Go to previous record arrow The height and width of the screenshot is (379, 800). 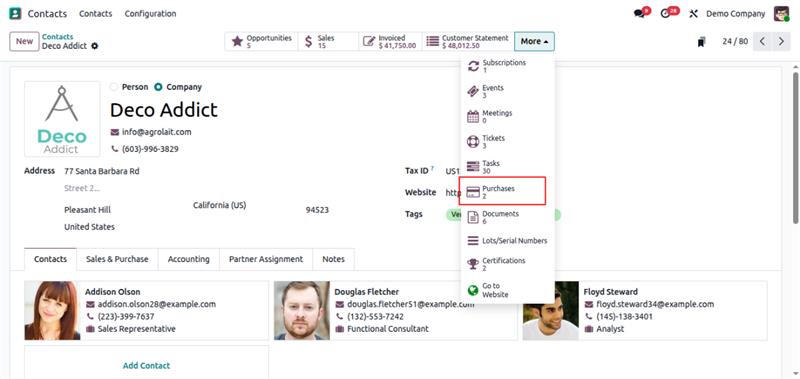[x=762, y=41]
